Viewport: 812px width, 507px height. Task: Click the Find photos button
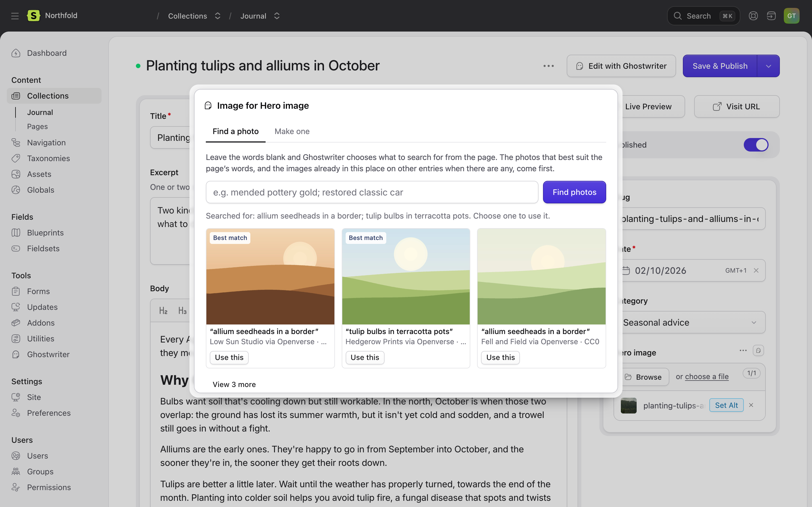coord(574,192)
